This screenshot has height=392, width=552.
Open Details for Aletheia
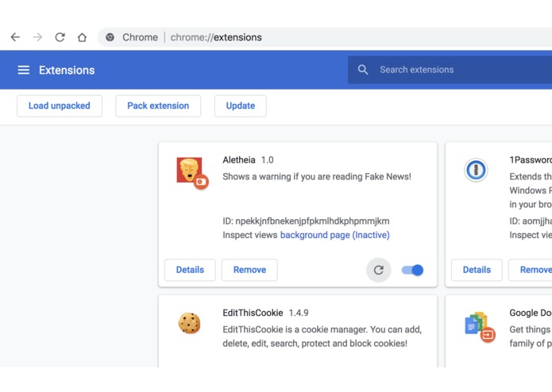pos(190,270)
